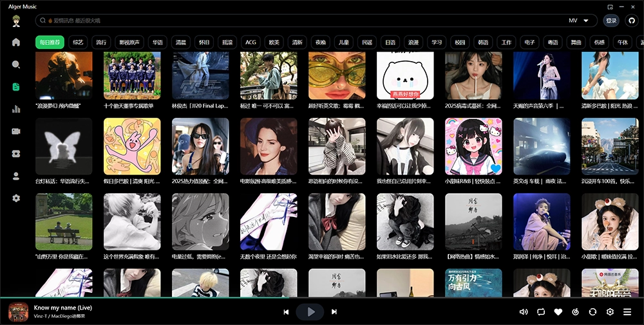Open the yellow goggles playlist 超好听英文歌

click(x=337, y=75)
